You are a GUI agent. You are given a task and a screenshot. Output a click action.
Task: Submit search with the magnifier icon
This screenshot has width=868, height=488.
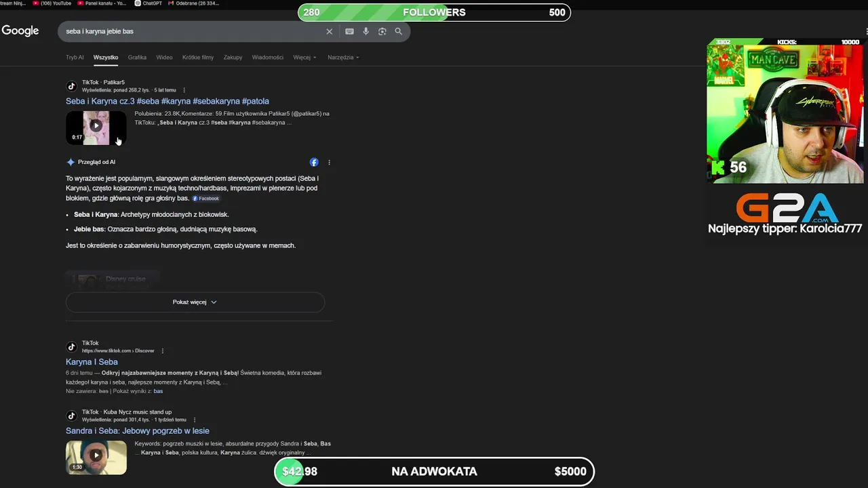click(x=399, y=31)
